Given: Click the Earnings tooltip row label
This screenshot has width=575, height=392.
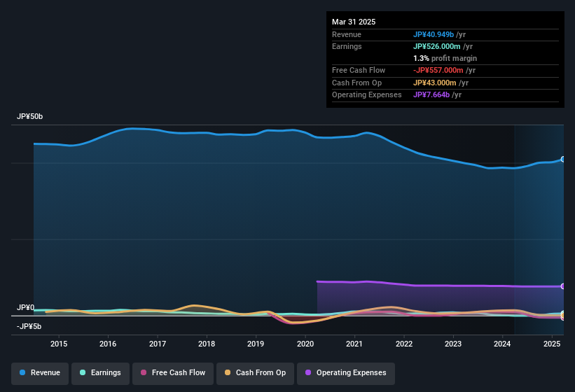Looking at the screenshot, I should [x=347, y=46].
